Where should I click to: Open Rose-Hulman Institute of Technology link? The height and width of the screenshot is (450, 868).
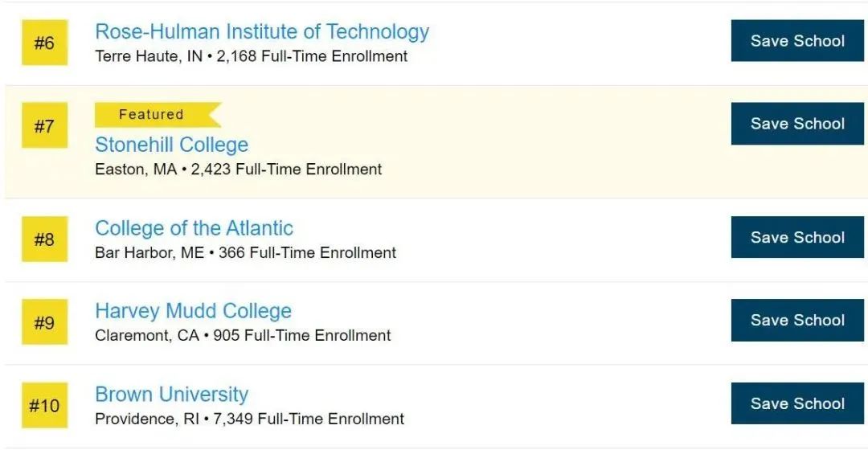[262, 32]
